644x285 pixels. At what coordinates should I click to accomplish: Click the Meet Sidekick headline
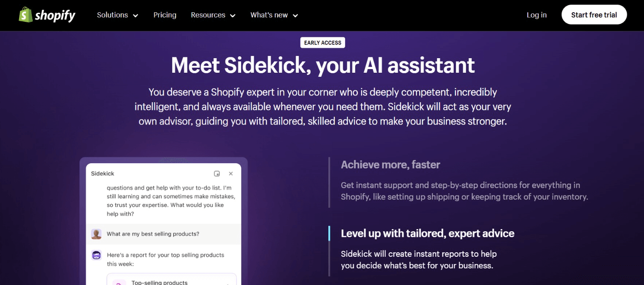[322, 65]
